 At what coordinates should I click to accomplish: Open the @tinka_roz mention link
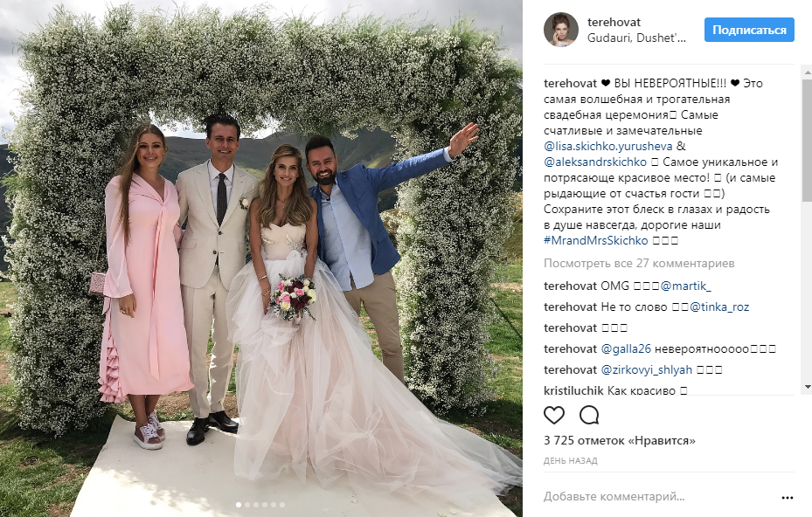point(719,307)
